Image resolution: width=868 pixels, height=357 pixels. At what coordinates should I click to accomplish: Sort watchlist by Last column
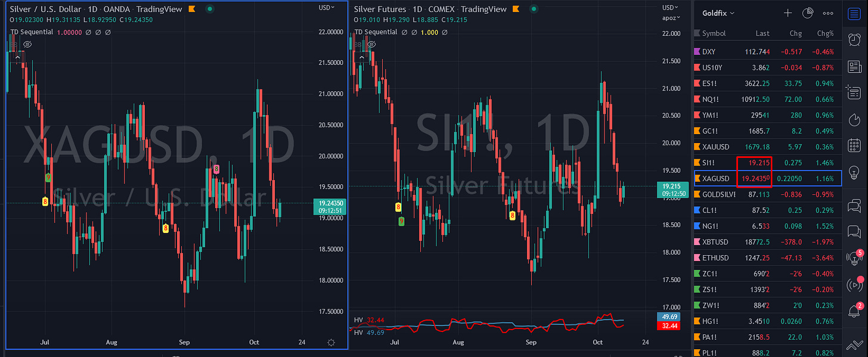point(762,33)
